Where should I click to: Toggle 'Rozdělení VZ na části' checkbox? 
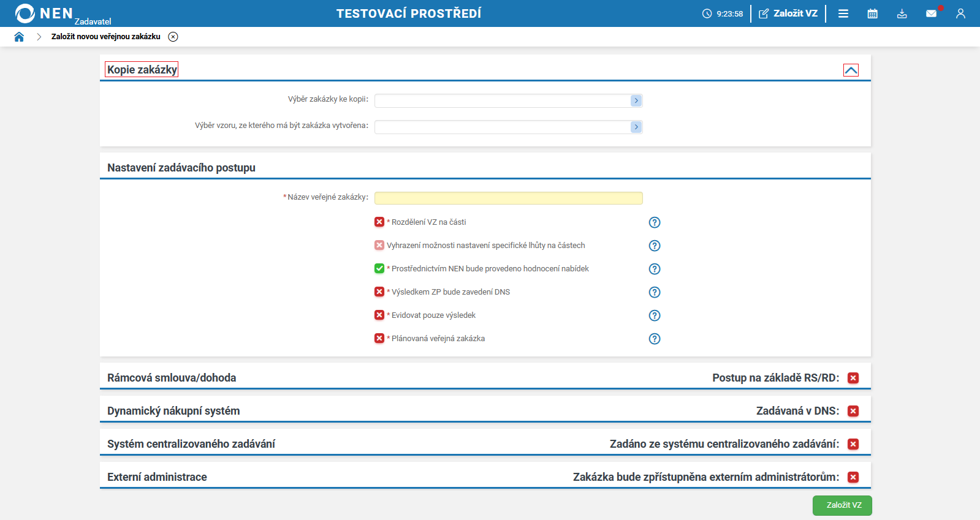click(x=379, y=222)
